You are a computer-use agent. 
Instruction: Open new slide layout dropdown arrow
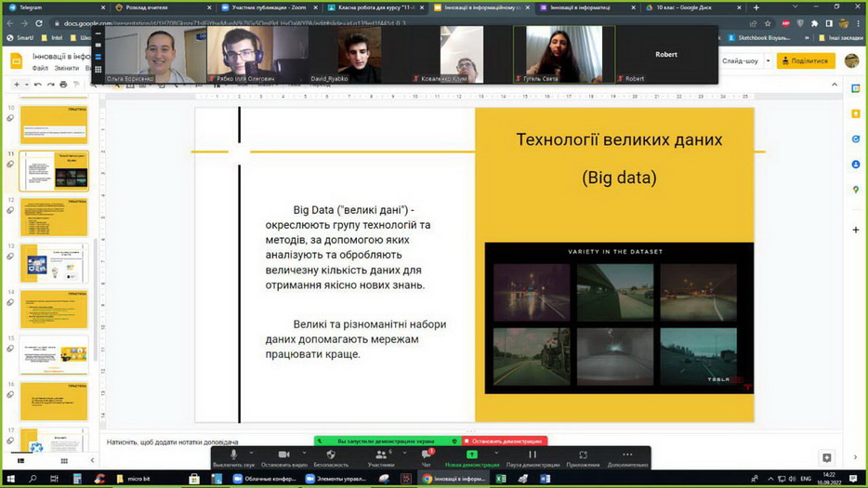click(26, 85)
